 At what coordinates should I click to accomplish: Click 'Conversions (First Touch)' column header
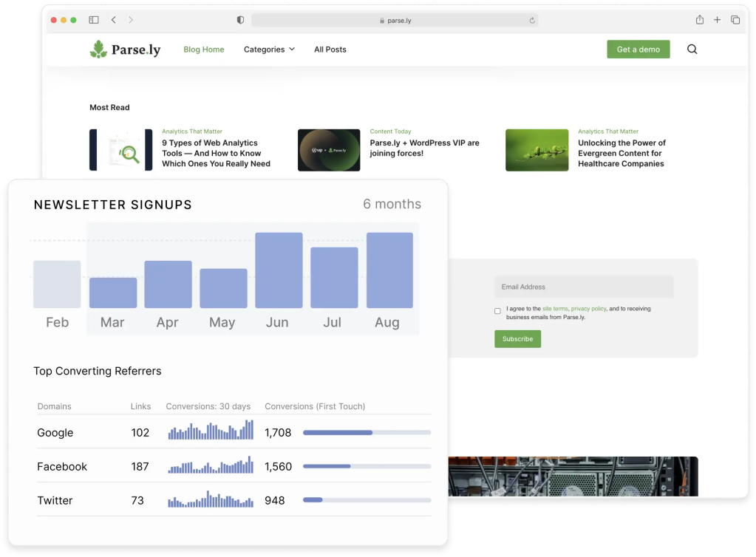coord(315,406)
